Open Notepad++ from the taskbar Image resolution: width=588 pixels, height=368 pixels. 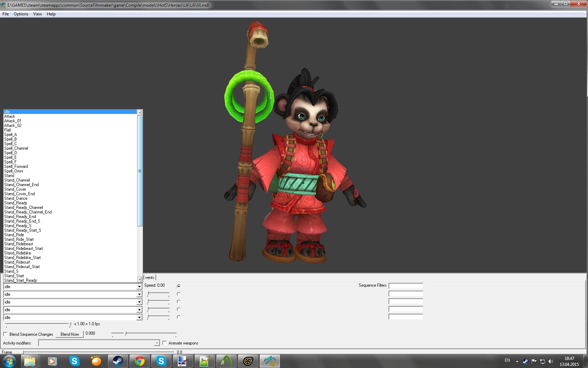pos(204,361)
